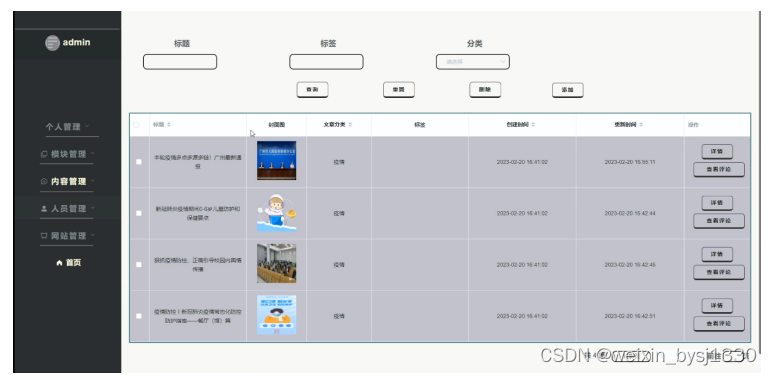The height and width of the screenshot is (375, 772).
Task: Go to 首页 in the sidebar
Action: tap(68, 263)
